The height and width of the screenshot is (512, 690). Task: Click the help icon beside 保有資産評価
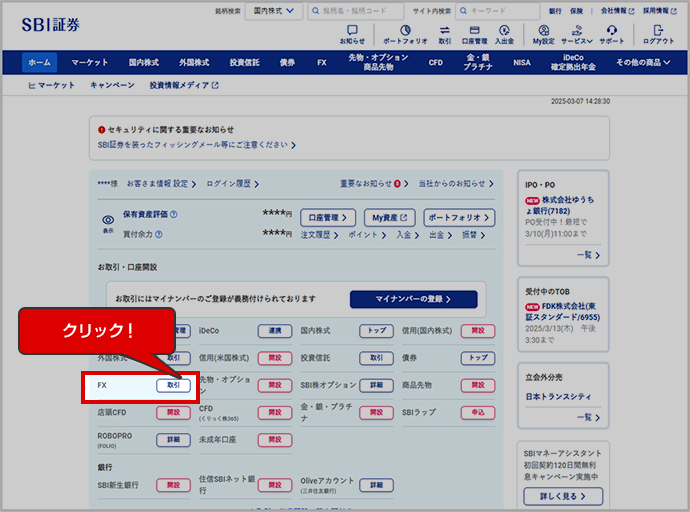pos(173,214)
